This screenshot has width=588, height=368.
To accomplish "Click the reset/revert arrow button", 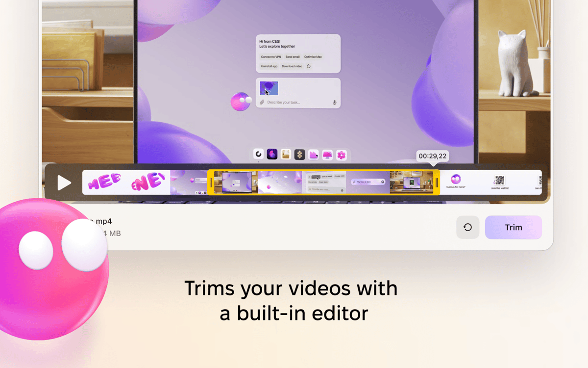I will click(467, 227).
